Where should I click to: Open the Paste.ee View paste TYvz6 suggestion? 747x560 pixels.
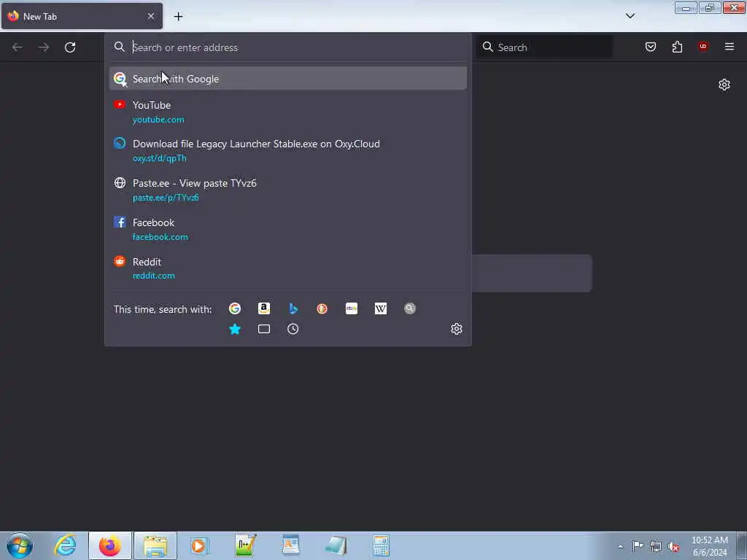pos(288,190)
